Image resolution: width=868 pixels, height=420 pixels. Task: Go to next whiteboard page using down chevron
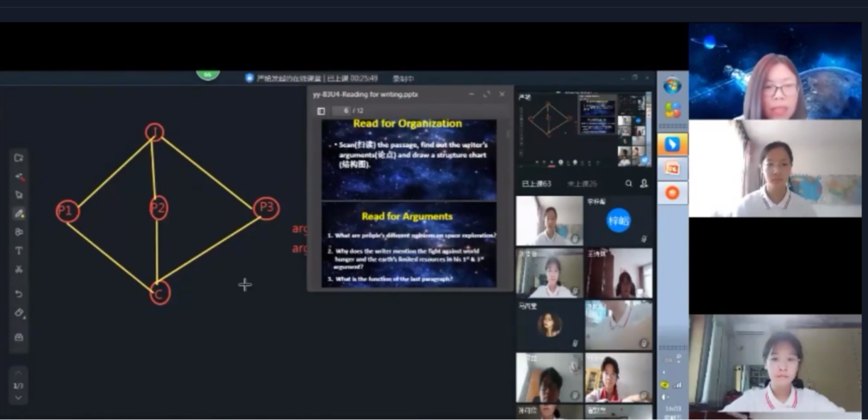[19, 399]
